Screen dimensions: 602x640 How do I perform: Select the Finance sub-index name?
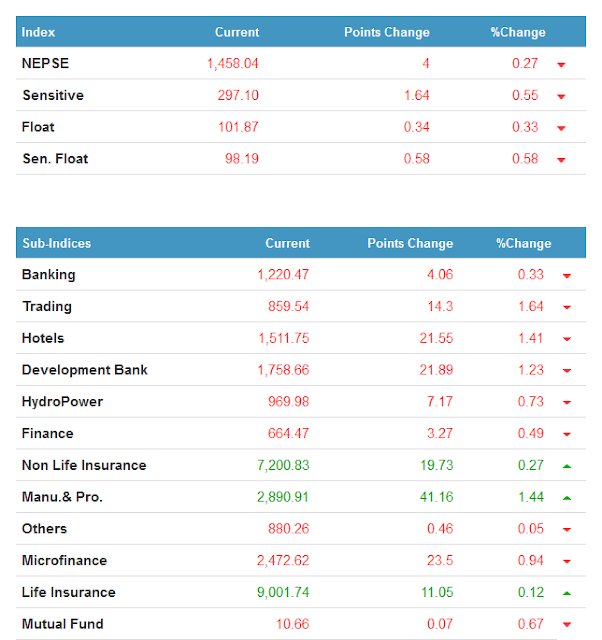pos(47,433)
